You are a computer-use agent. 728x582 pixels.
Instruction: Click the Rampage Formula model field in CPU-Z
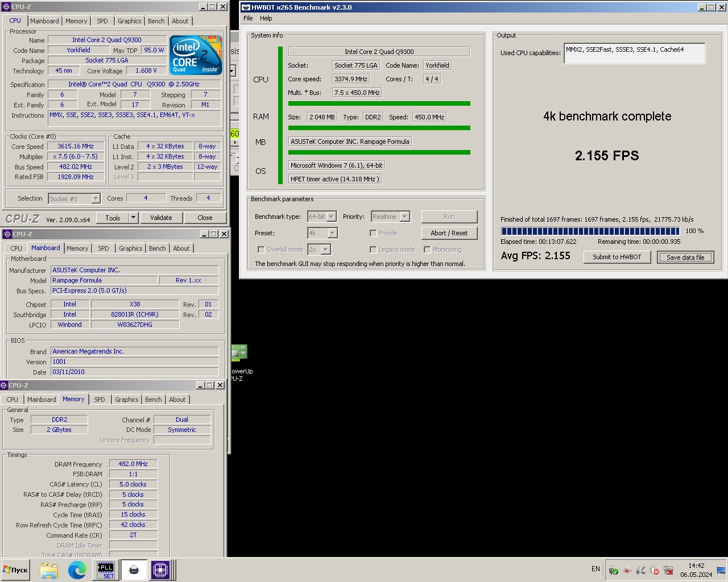pos(104,280)
